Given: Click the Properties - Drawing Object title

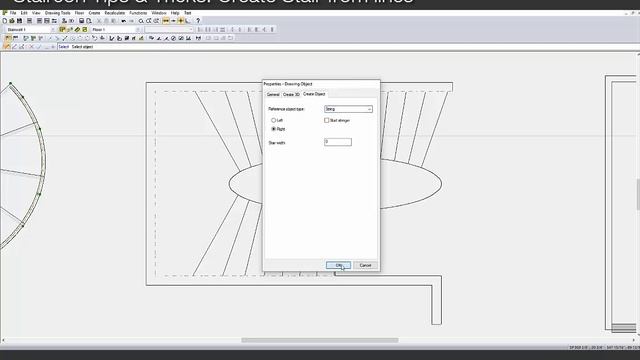Looking at the screenshot, I should 288,84.
